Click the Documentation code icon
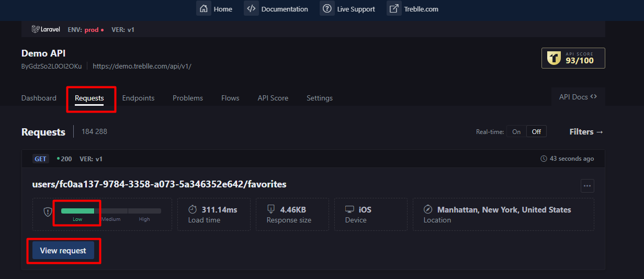Viewport: 644px width, 279px height. tap(251, 8)
